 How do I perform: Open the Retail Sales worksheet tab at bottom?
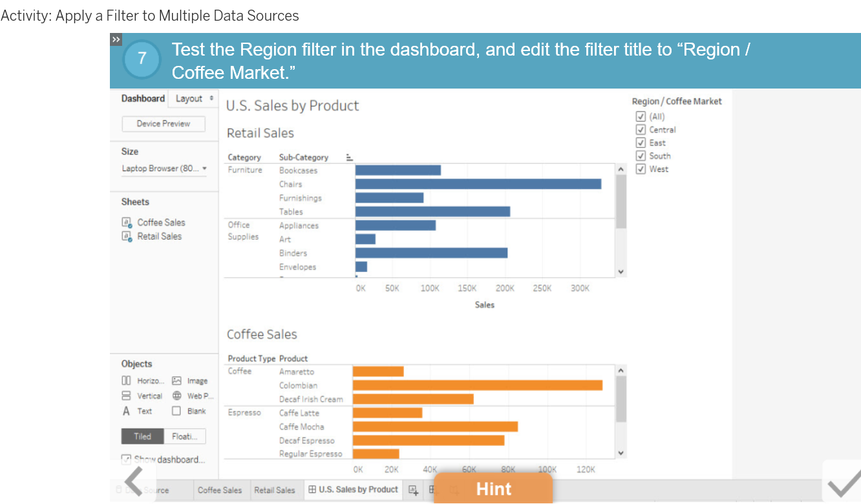(275, 490)
